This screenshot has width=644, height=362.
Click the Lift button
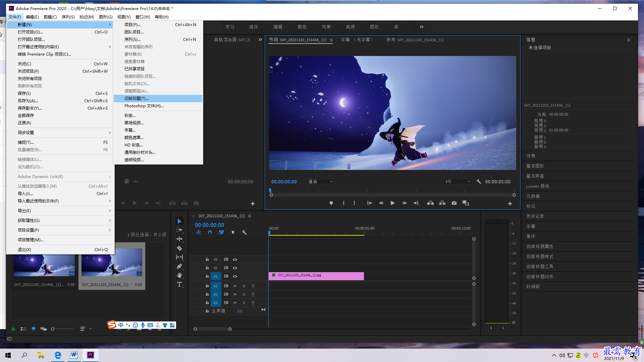click(430, 203)
